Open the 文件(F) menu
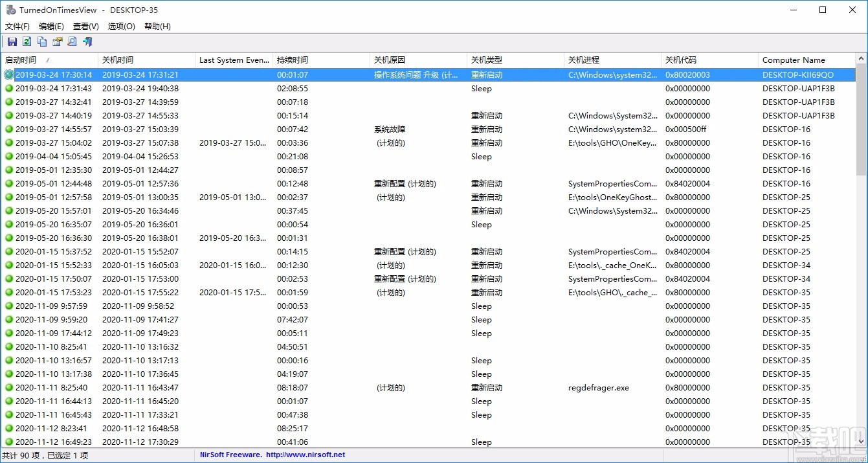868x463 pixels. coord(17,26)
